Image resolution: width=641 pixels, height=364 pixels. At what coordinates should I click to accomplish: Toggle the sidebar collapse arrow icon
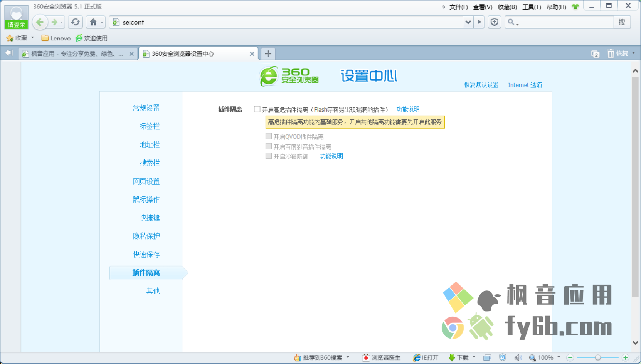[x=9, y=53]
